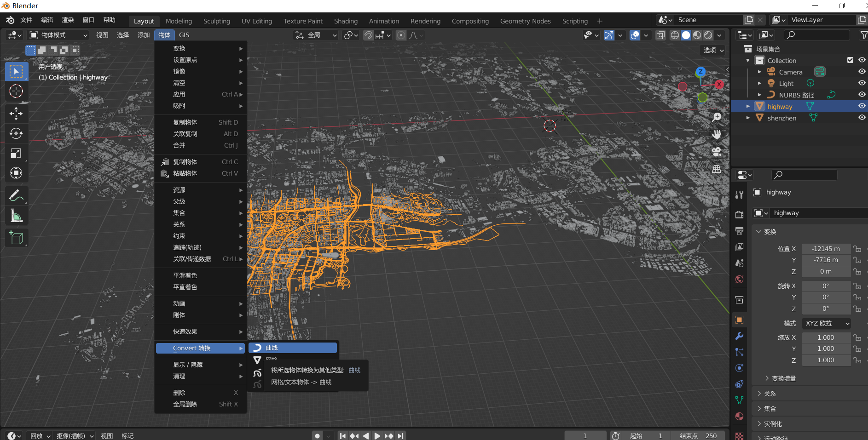The width and height of the screenshot is (868, 440).
Task: Expand the shenzhen tree item
Action: point(748,118)
